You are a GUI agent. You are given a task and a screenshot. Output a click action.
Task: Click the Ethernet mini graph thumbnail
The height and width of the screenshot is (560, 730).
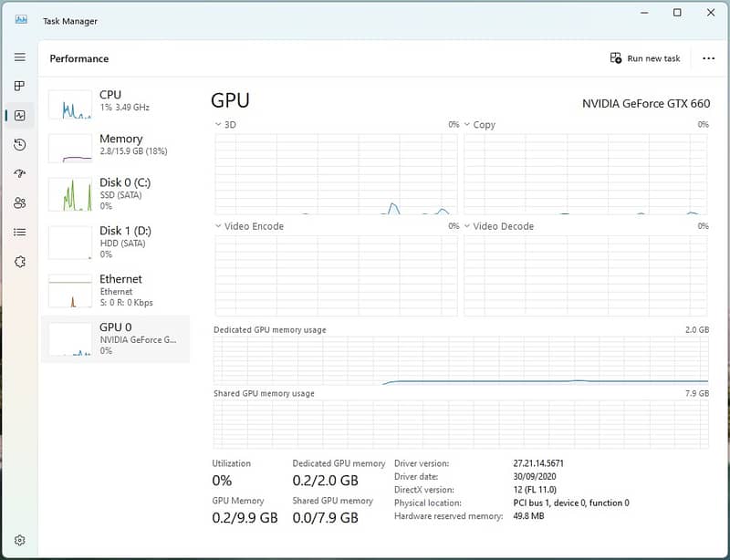pyautogui.click(x=70, y=291)
